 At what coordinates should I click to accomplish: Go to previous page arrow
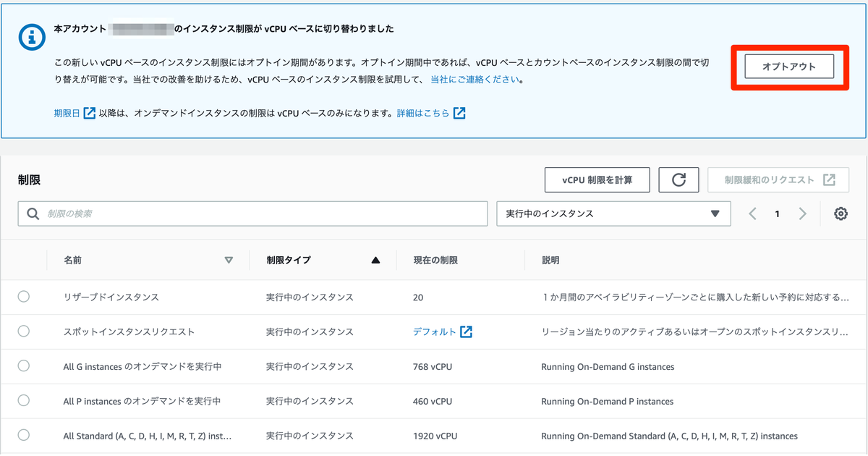point(752,214)
